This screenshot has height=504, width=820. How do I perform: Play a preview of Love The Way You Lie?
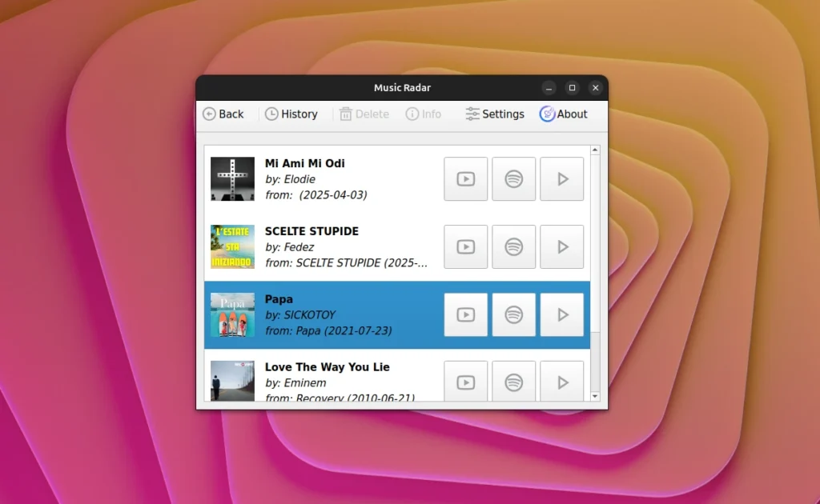coord(561,382)
